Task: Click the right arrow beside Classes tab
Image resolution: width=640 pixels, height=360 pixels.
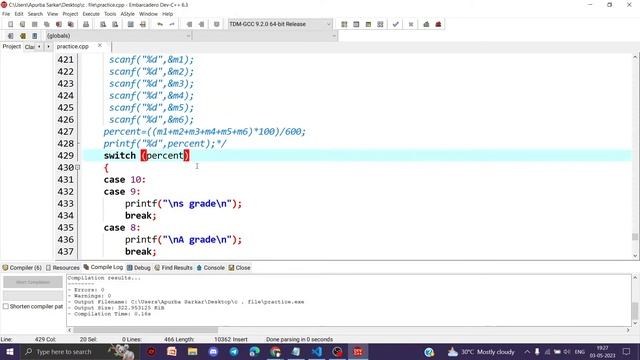Action: (48, 47)
